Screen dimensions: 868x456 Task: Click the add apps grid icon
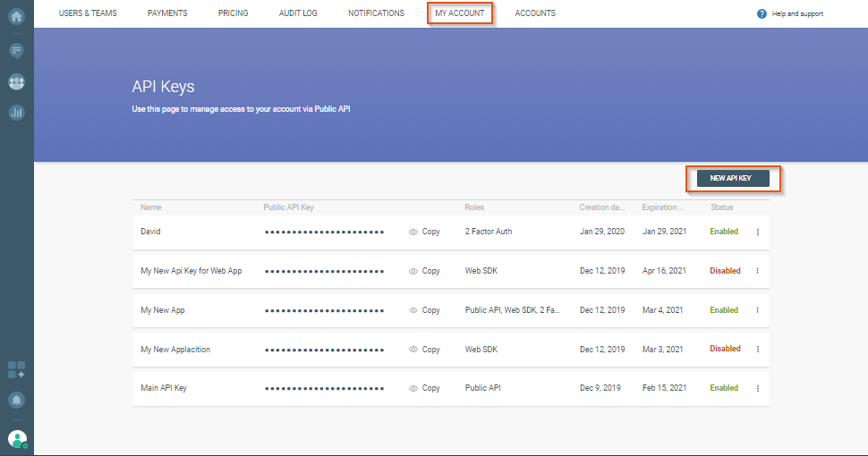pyautogui.click(x=16, y=369)
